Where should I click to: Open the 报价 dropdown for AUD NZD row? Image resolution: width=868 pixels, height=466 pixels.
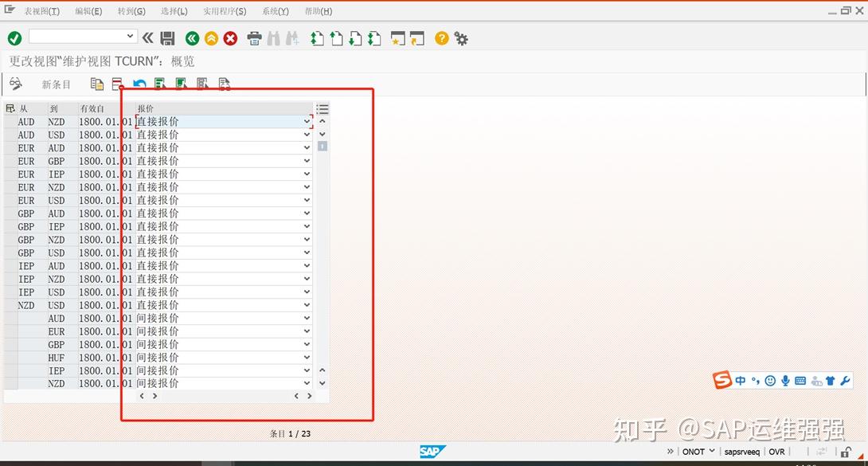point(307,121)
